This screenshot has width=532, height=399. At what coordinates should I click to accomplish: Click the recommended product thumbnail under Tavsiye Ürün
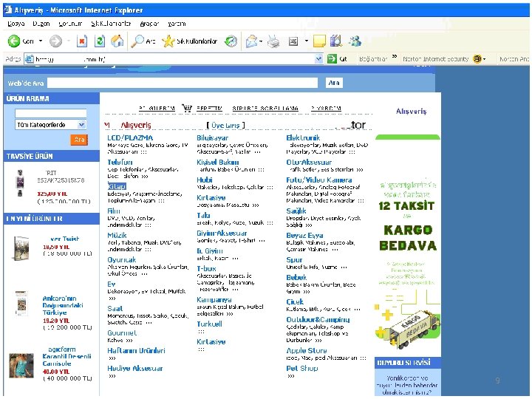(20, 183)
